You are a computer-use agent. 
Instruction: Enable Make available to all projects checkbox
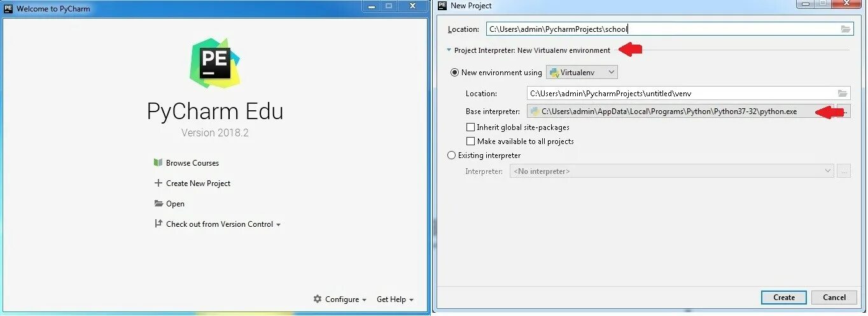(x=471, y=141)
